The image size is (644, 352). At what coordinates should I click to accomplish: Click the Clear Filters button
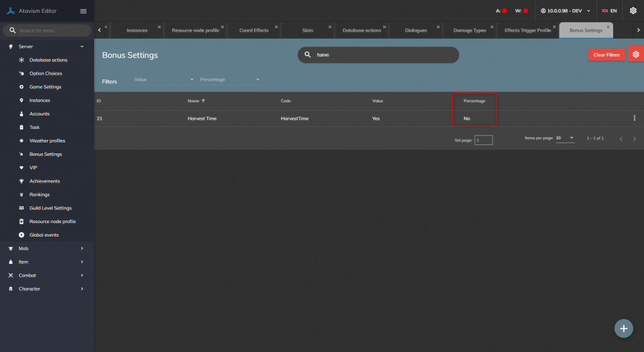(x=606, y=55)
